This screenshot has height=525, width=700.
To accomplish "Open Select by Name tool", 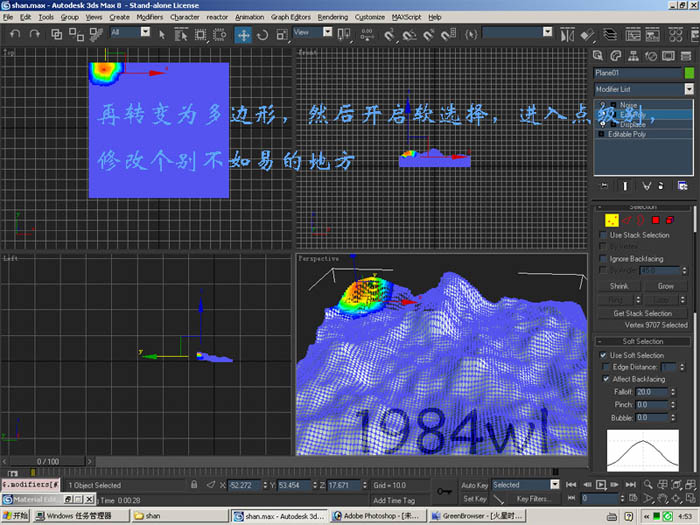I will tap(181, 34).
